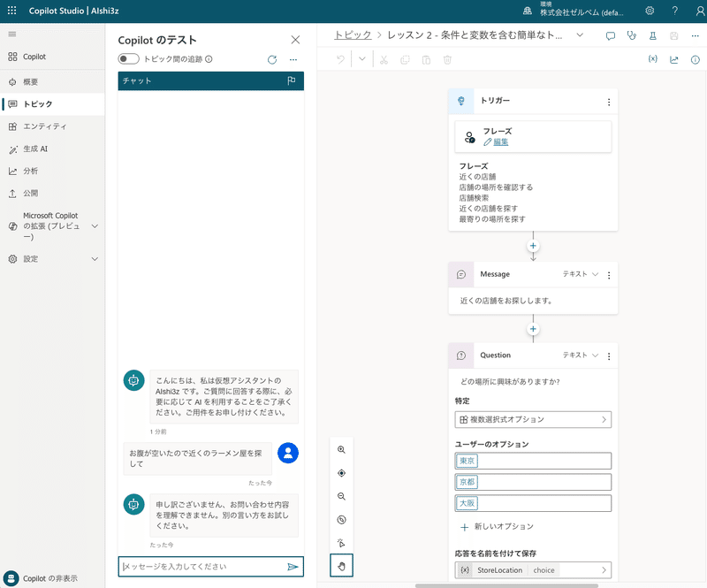Expand the 設定 section chevron

(95, 259)
